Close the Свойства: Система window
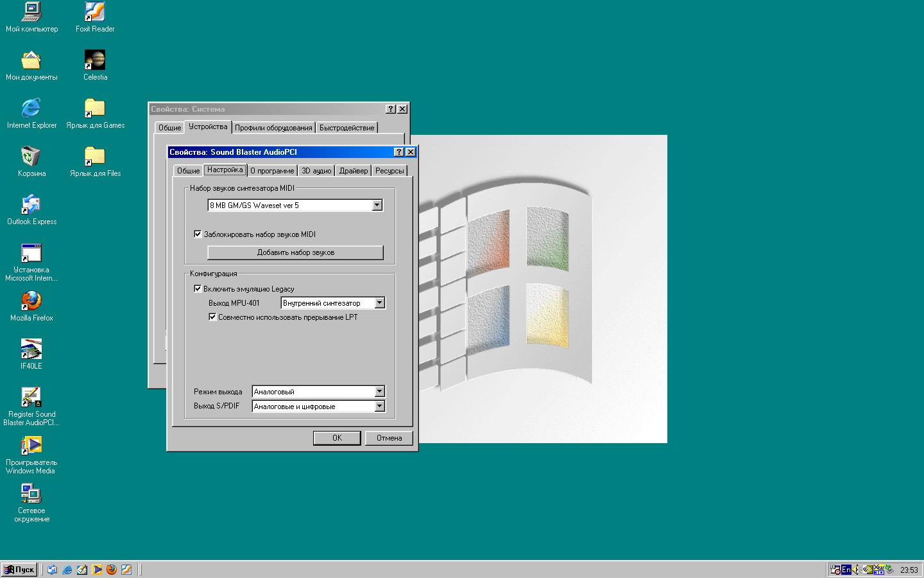Screen dimensions: 924x578 click(x=402, y=109)
